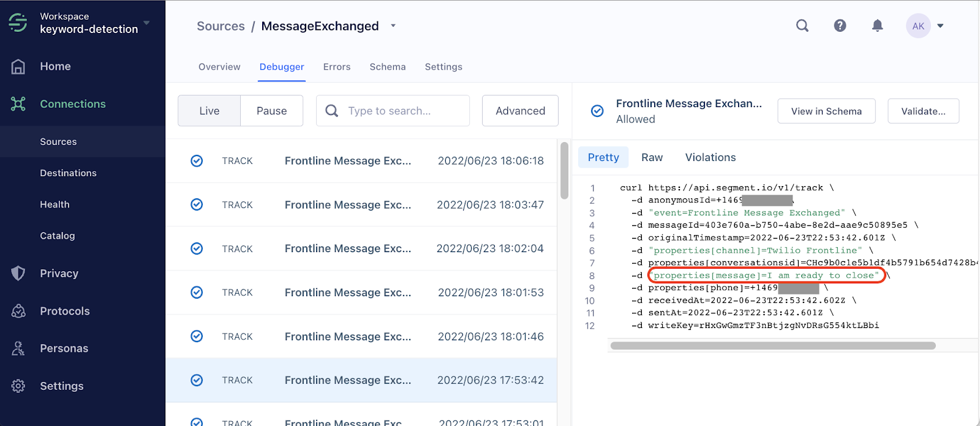Click the Segment logo icon
Image resolution: width=980 pixels, height=426 pixels.
click(x=18, y=23)
